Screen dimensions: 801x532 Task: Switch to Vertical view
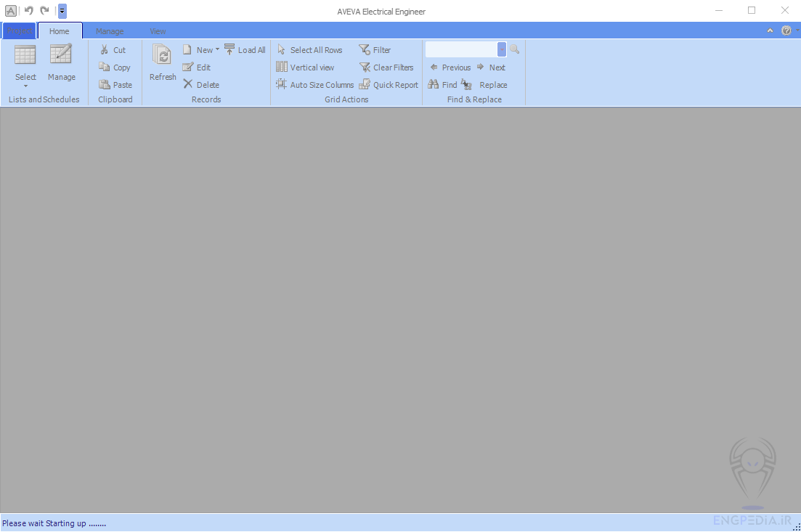coord(305,67)
